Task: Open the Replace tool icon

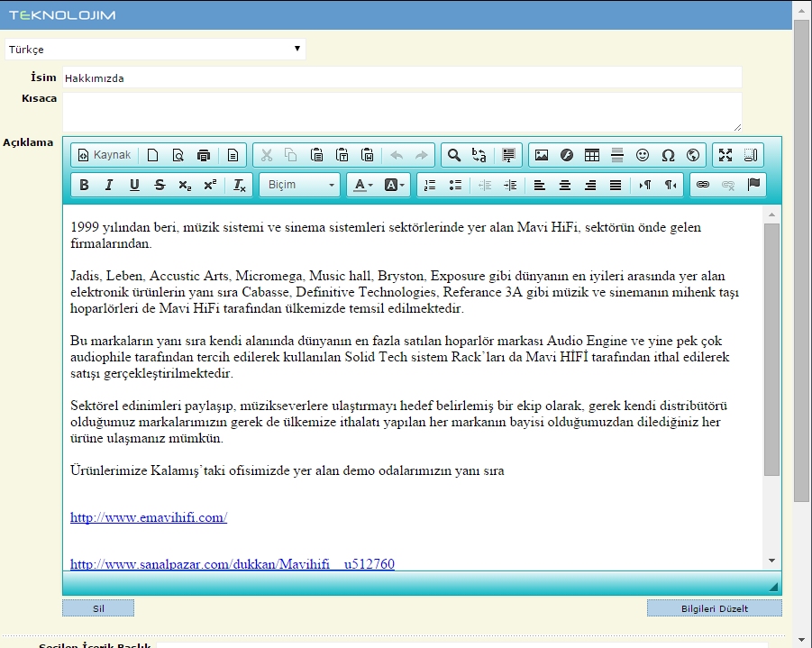Action: pyautogui.click(x=479, y=155)
